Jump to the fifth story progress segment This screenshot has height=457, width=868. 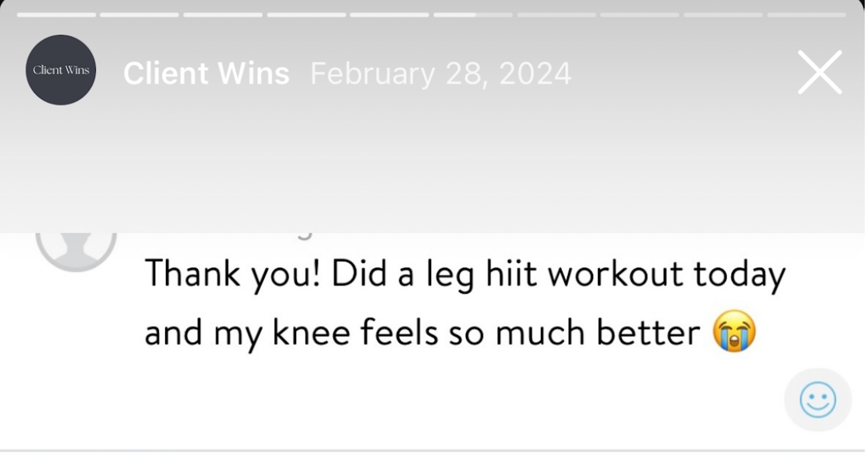pos(390,15)
